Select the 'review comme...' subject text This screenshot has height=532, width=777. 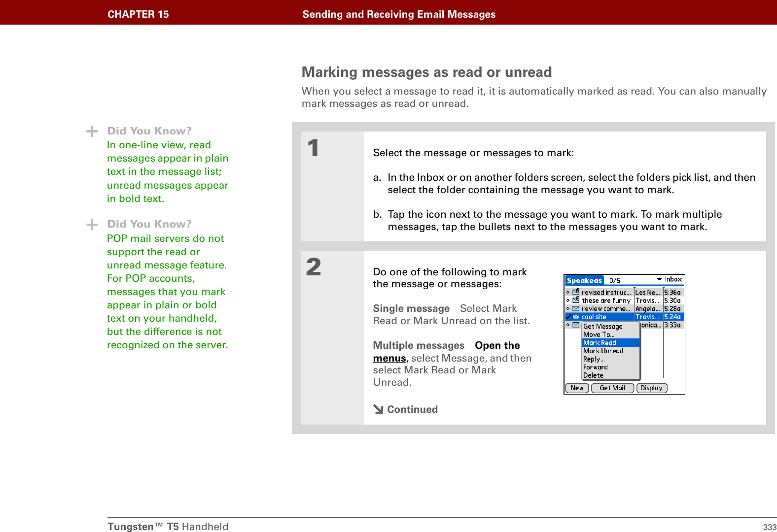pos(606,309)
